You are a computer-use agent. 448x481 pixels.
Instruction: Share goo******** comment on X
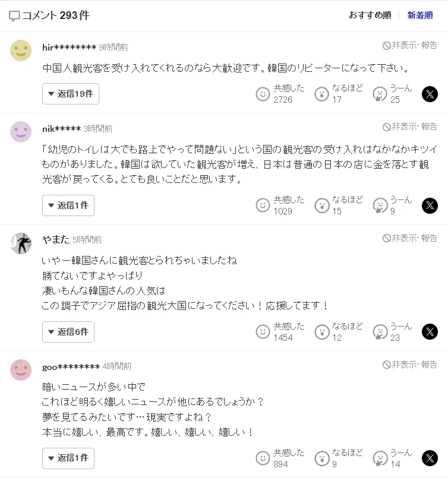coord(430,458)
